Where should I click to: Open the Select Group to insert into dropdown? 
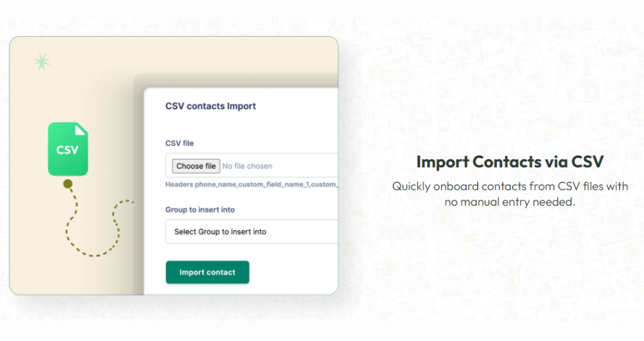[252, 232]
